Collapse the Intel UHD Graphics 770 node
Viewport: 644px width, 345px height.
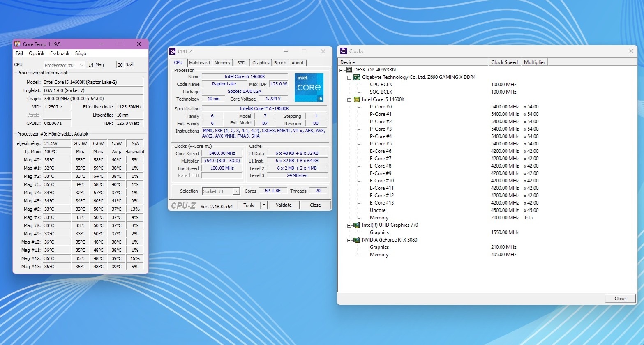[x=349, y=225]
